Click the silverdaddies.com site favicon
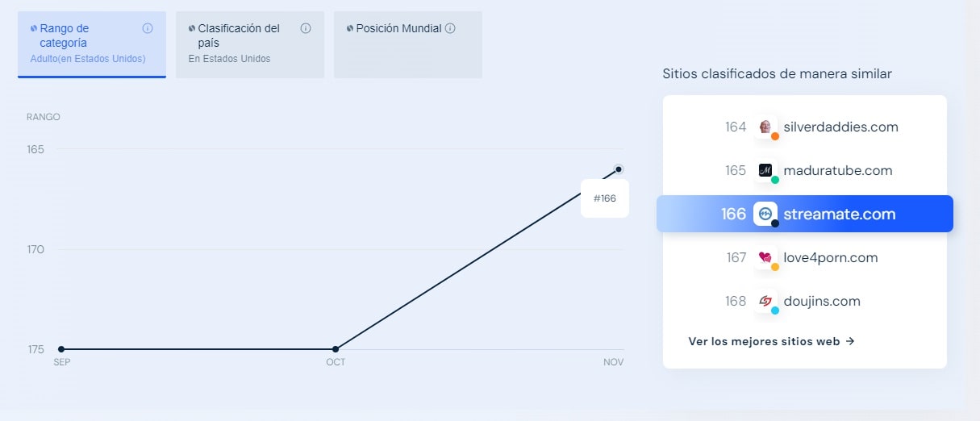Viewport: 980px width, 421px height. (x=765, y=127)
